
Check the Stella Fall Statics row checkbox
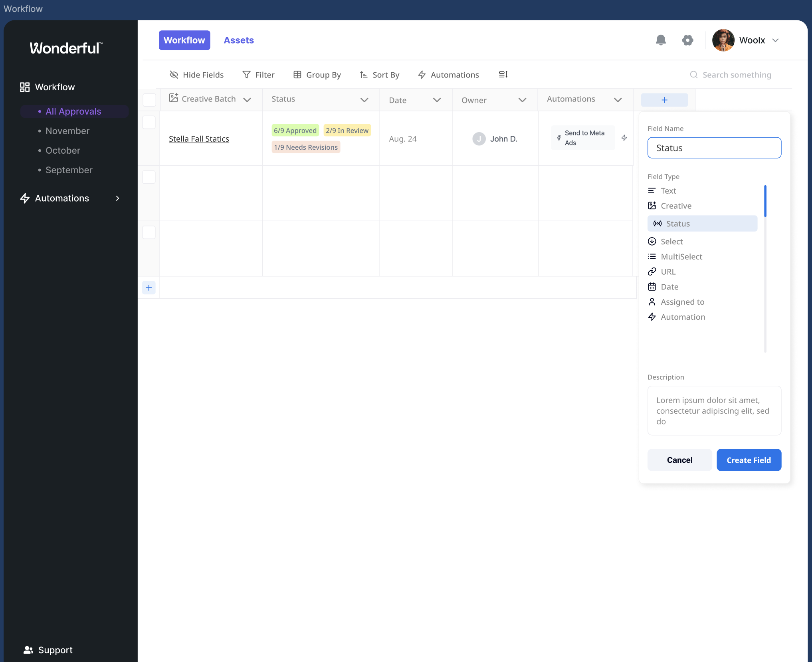click(149, 123)
